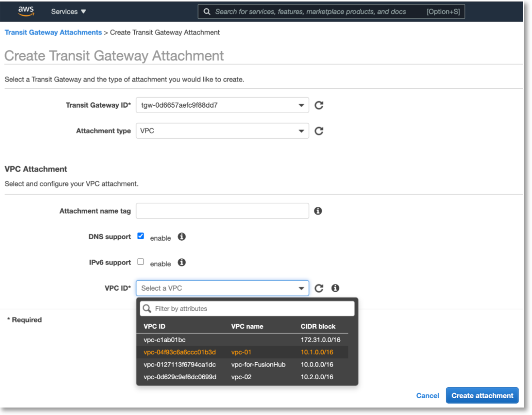This screenshot has height=415, width=532.
Task: Collapse the Select a VPC dropdown
Action: click(222, 288)
